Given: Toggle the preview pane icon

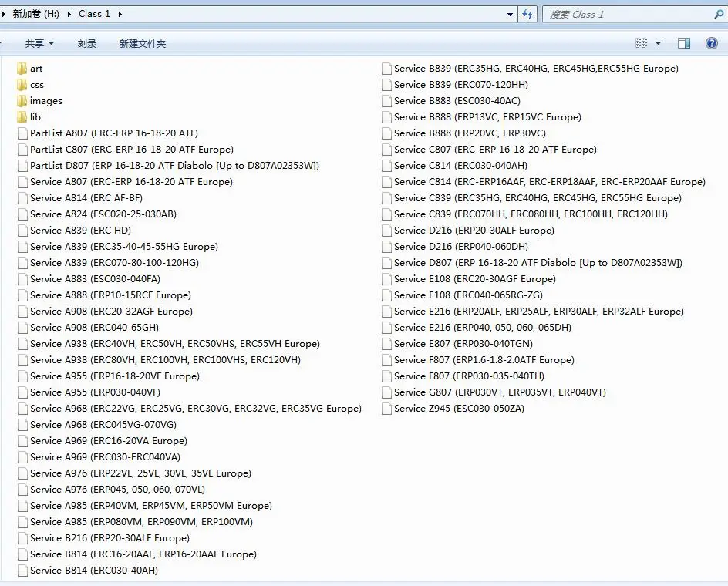Looking at the screenshot, I should click(x=684, y=43).
